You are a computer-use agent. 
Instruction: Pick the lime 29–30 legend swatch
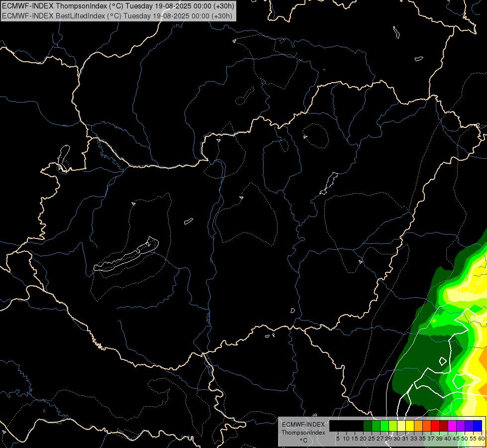[x=393, y=426]
